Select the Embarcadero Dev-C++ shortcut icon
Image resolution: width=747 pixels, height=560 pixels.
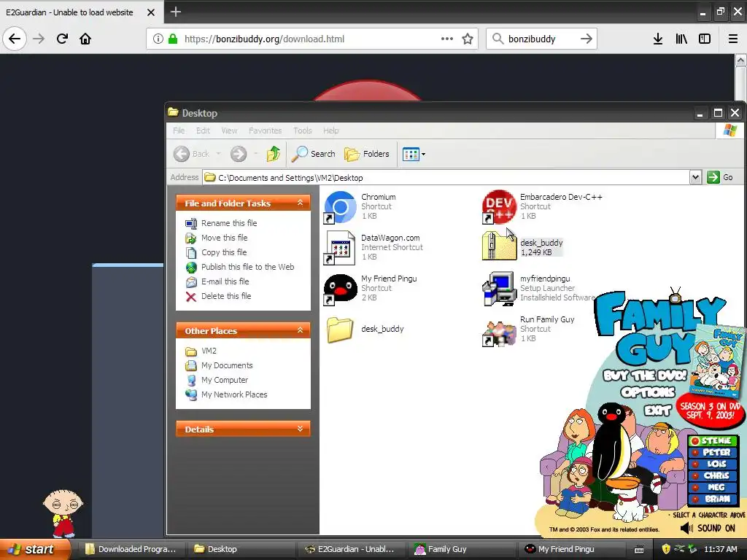click(499, 207)
